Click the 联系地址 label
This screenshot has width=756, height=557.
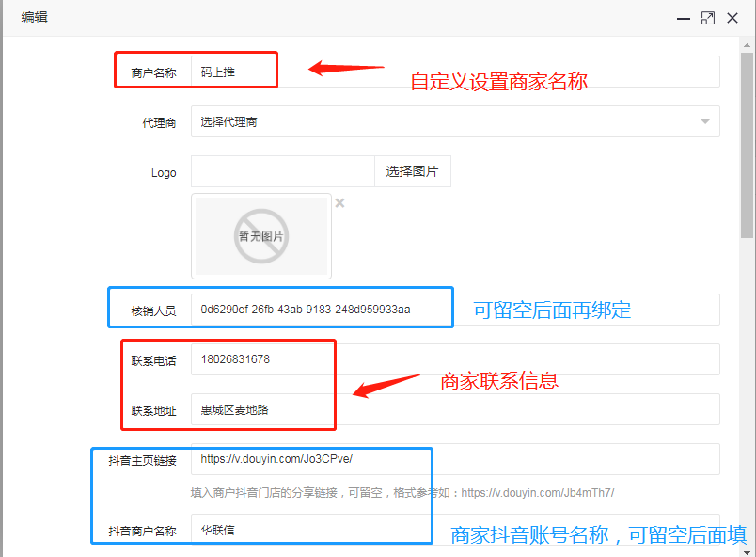(x=154, y=411)
